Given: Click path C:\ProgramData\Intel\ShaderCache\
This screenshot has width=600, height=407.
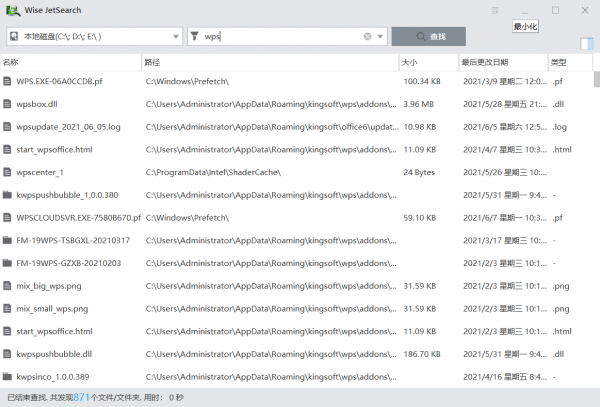Looking at the screenshot, I should coord(213,172).
